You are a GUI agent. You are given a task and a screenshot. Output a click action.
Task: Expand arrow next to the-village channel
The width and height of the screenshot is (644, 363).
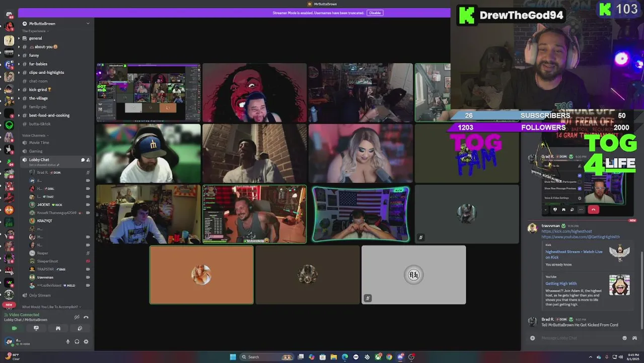19,98
